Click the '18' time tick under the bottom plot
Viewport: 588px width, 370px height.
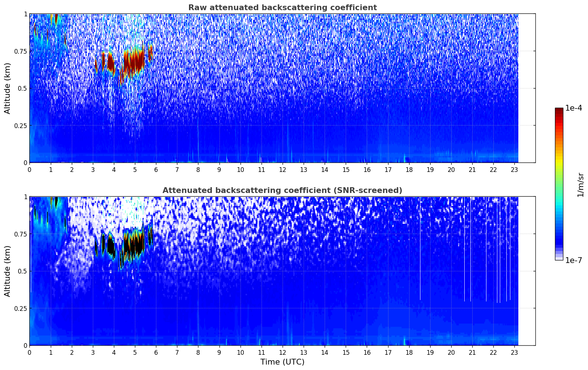(x=409, y=353)
